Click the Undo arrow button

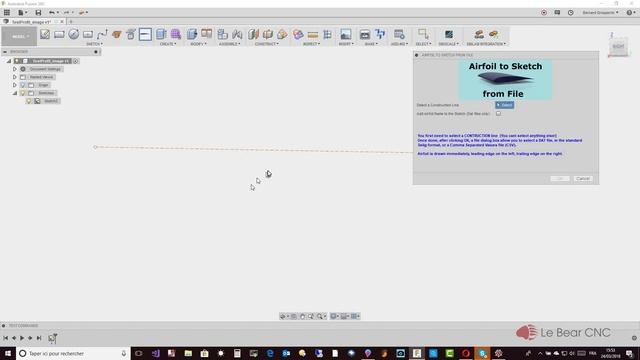coord(51,13)
